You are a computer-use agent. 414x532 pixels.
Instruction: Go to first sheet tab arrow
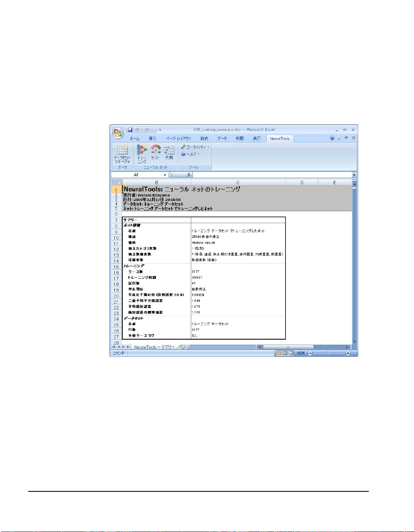[114, 347]
